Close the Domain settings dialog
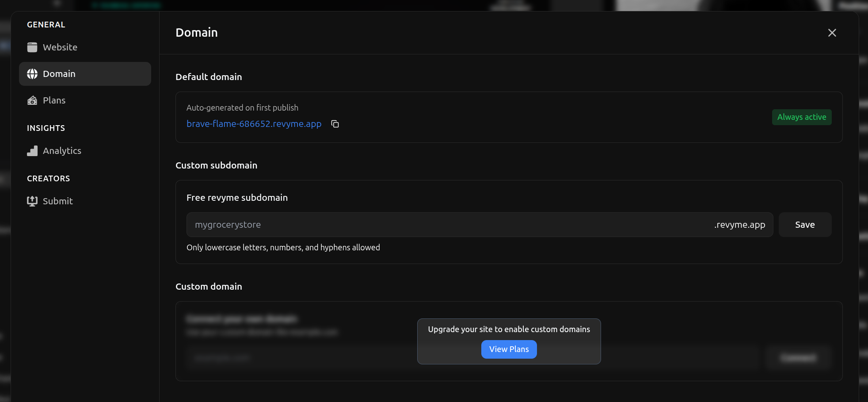The width and height of the screenshot is (868, 402). click(x=832, y=33)
